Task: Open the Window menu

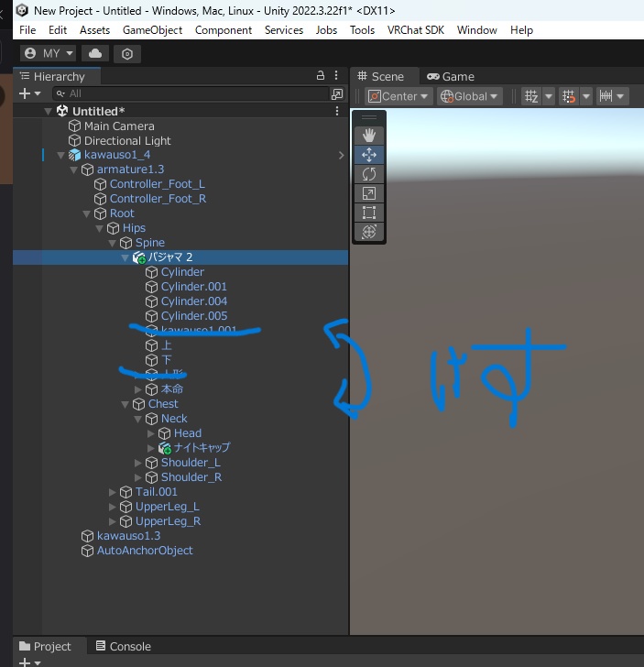Action: click(477, 30)
